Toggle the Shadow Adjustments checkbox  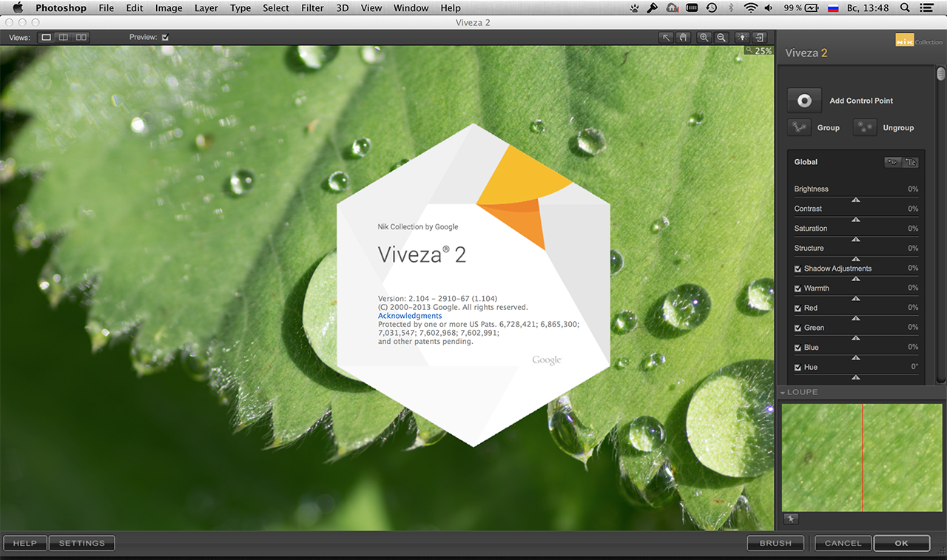798,269
